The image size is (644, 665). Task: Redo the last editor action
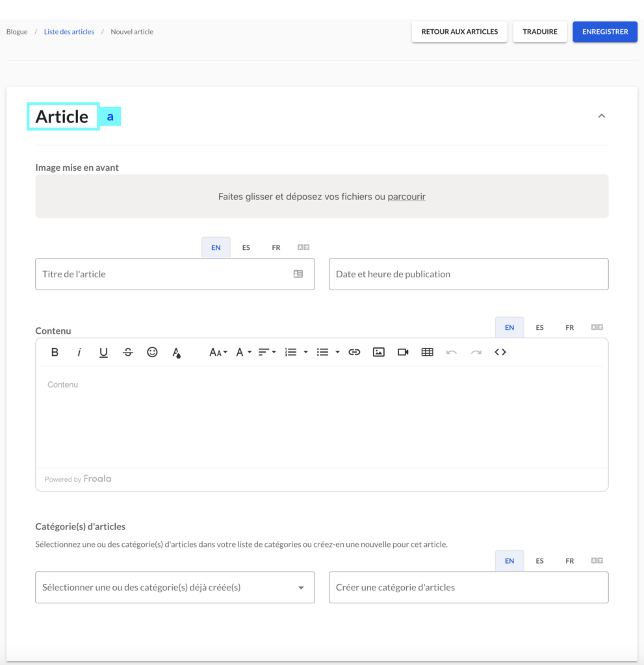tap(476, 352)
